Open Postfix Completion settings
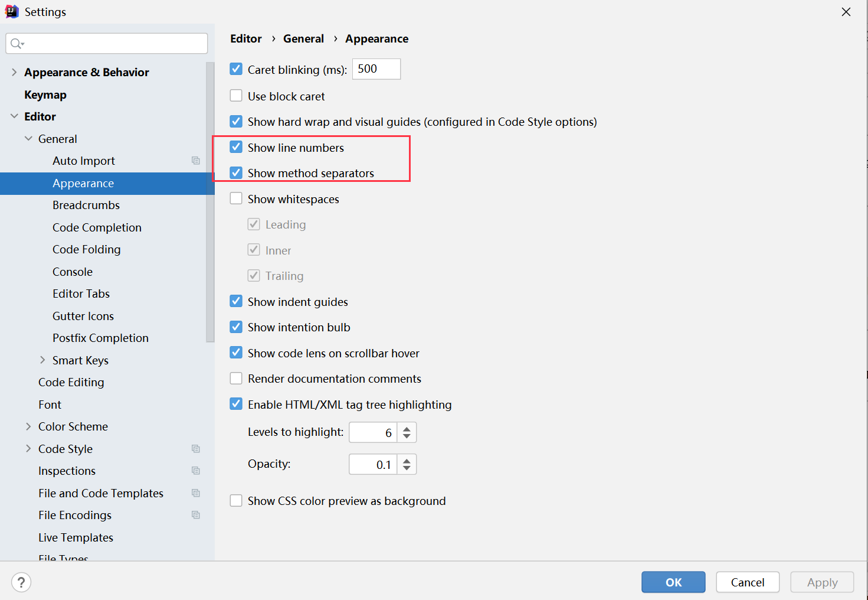This screenshot has width=868, height=600. 100,338
